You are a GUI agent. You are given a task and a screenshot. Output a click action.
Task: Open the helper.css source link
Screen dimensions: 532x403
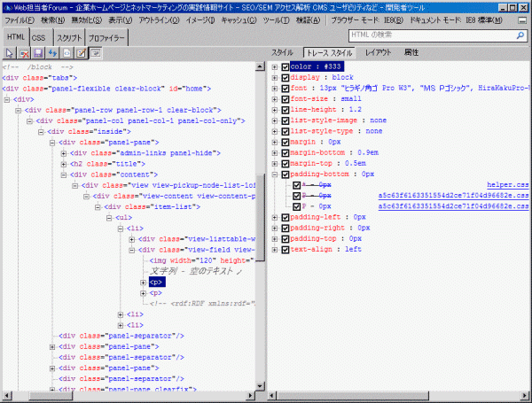508,185
